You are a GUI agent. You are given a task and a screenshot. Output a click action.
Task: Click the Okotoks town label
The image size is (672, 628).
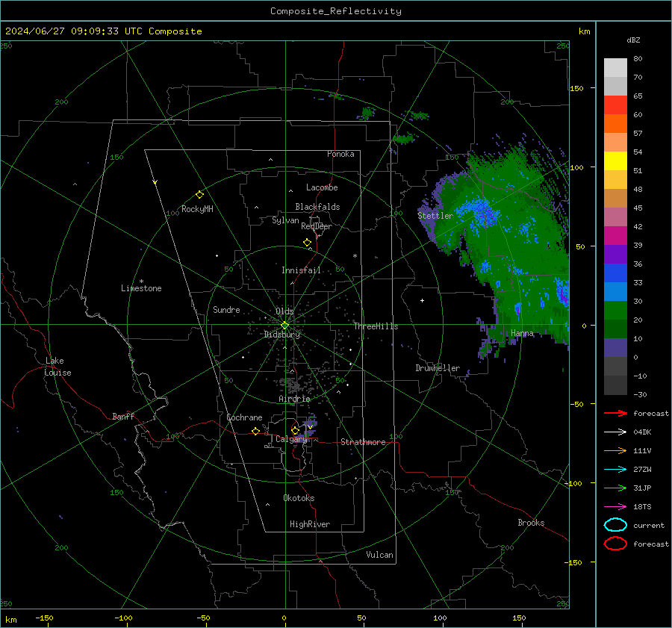pos(299,498)
